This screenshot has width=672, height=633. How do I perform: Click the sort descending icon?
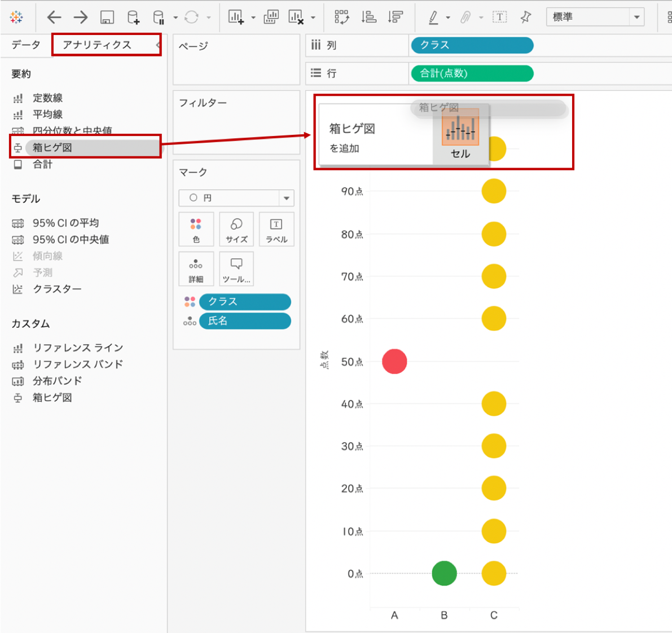[395, 17]
